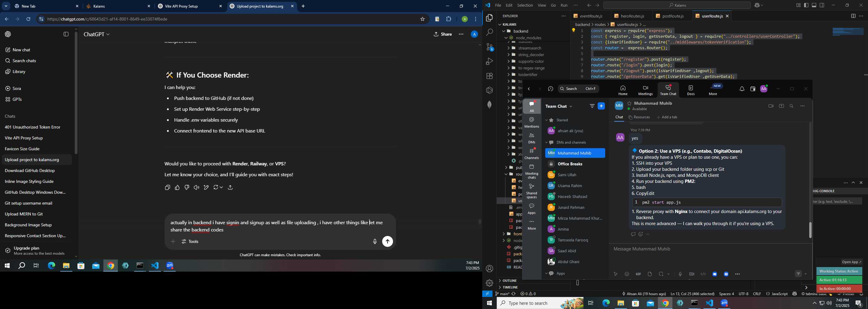
Task: Open VS Code Selection menu
Action: [525, 5]
